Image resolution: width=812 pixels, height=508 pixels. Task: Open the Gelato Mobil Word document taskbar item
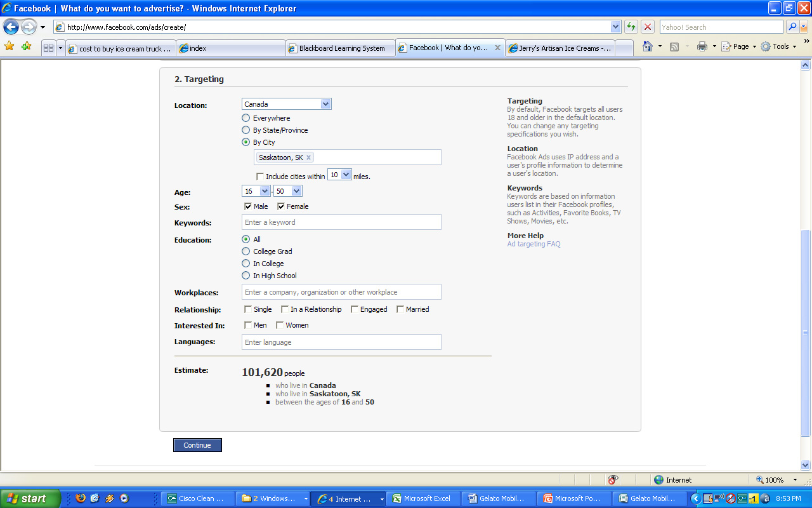pos(499,498)
